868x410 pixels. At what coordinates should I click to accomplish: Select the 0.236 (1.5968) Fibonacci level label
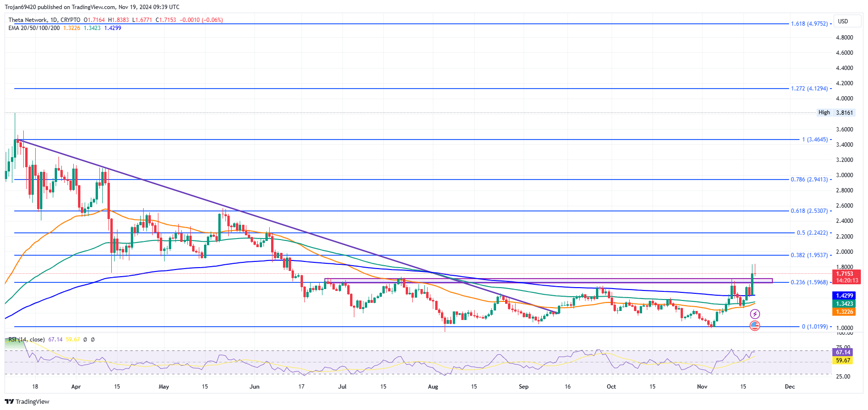point(809,282)
